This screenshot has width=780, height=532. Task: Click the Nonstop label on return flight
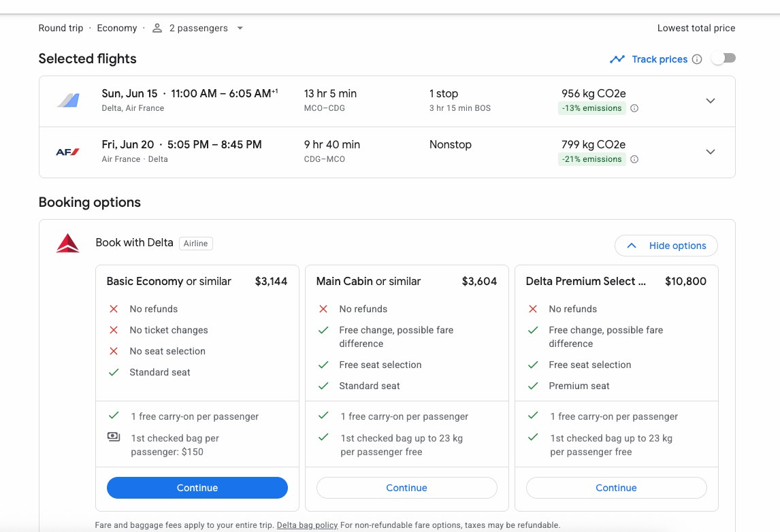[450, 145]
